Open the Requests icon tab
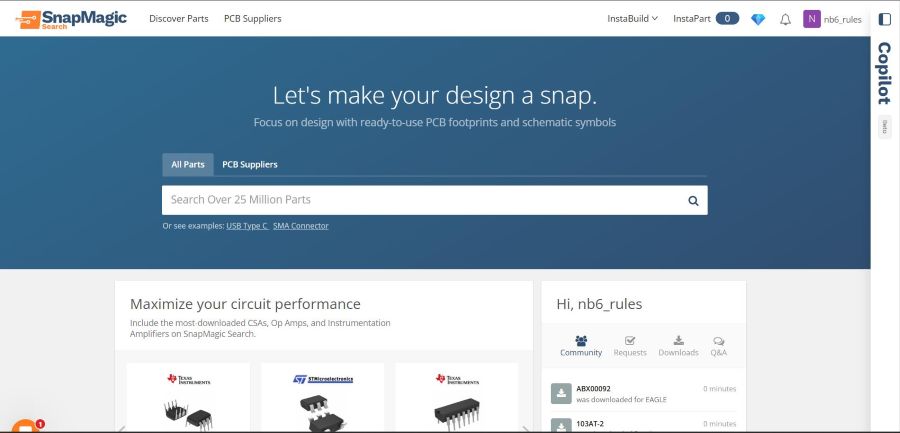This screenshot has height=433, width=900. 630,345
